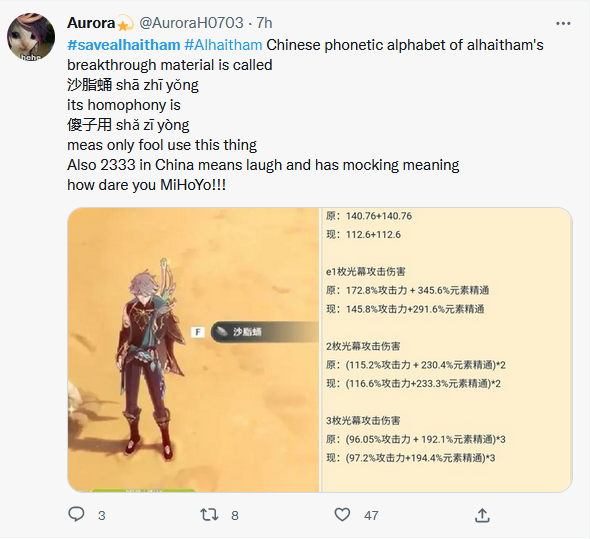The width and height of the screenshot is (590, 539).
Task: Open the Aurora display name
Action: (91, 23)
